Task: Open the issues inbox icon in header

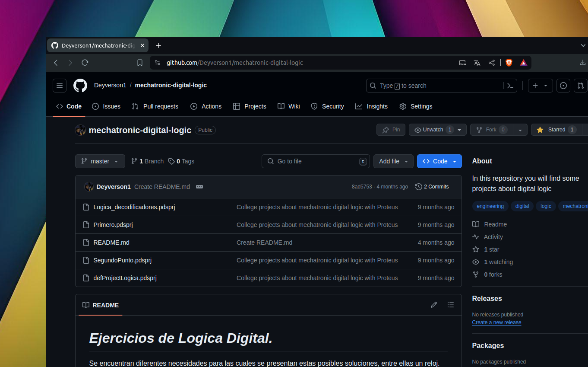Action: point(563,86)
